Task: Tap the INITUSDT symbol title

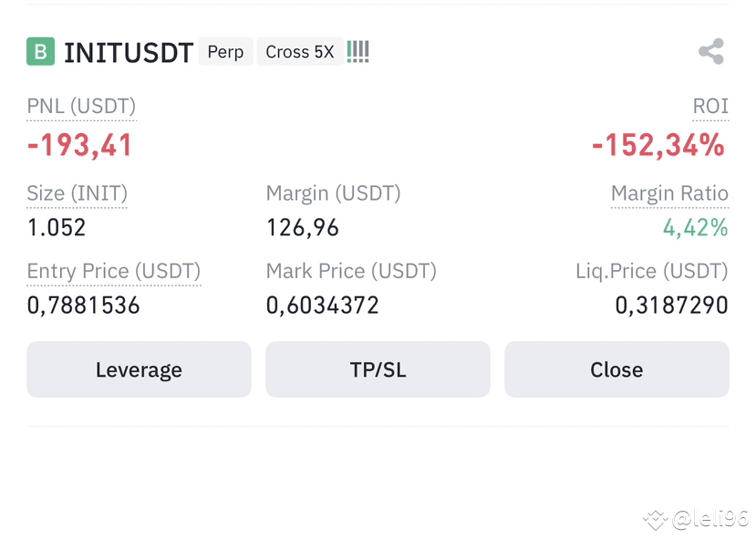Action: pyautogui.click(x=129, y=52)
